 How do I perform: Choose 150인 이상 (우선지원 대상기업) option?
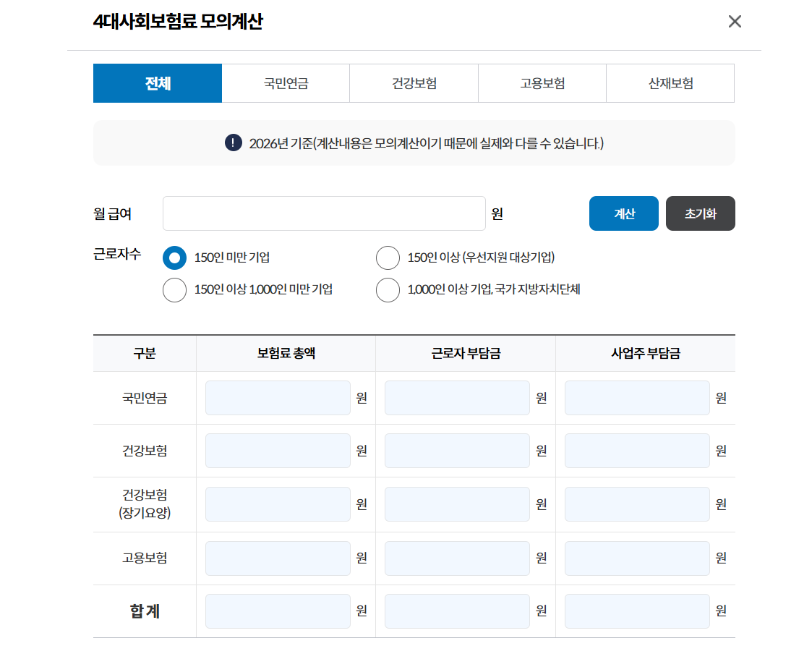388,258
